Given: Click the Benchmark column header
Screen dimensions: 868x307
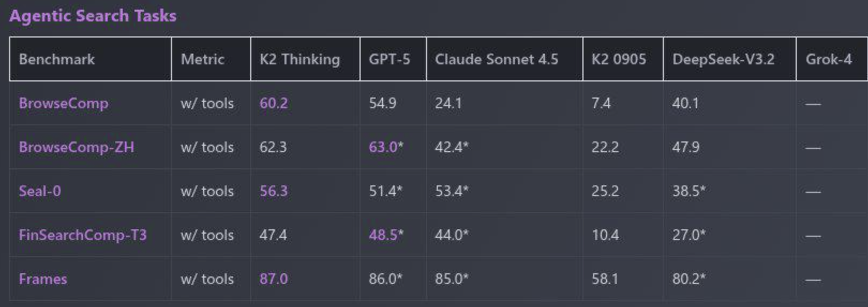Looking at the screenshot, I should tap(57, 59).
